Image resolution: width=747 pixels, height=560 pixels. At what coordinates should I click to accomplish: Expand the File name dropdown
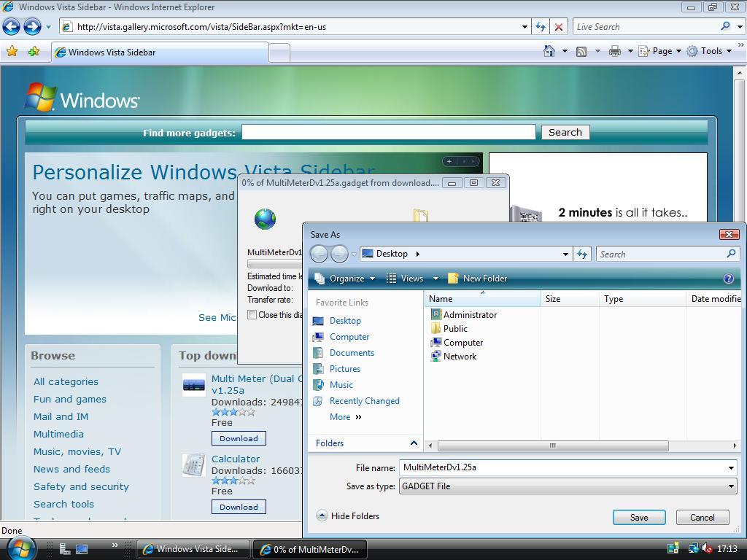tap(731, 467)
